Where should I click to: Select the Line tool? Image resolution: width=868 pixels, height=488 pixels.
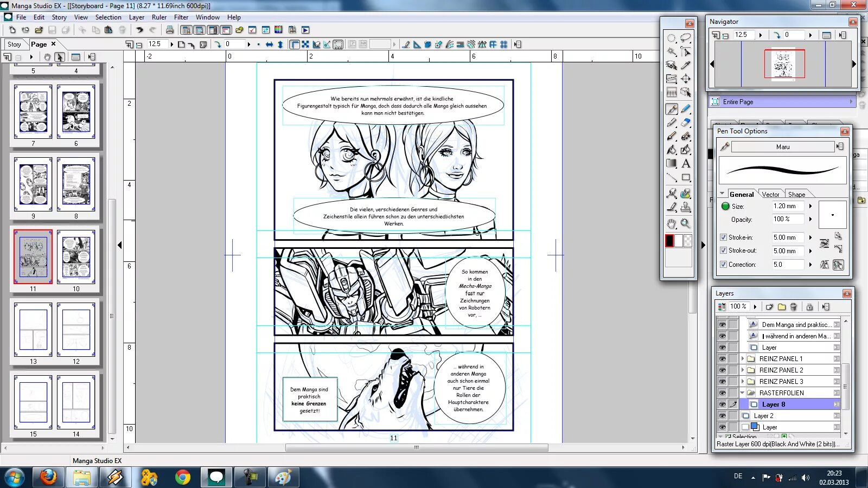coord(672,177)
